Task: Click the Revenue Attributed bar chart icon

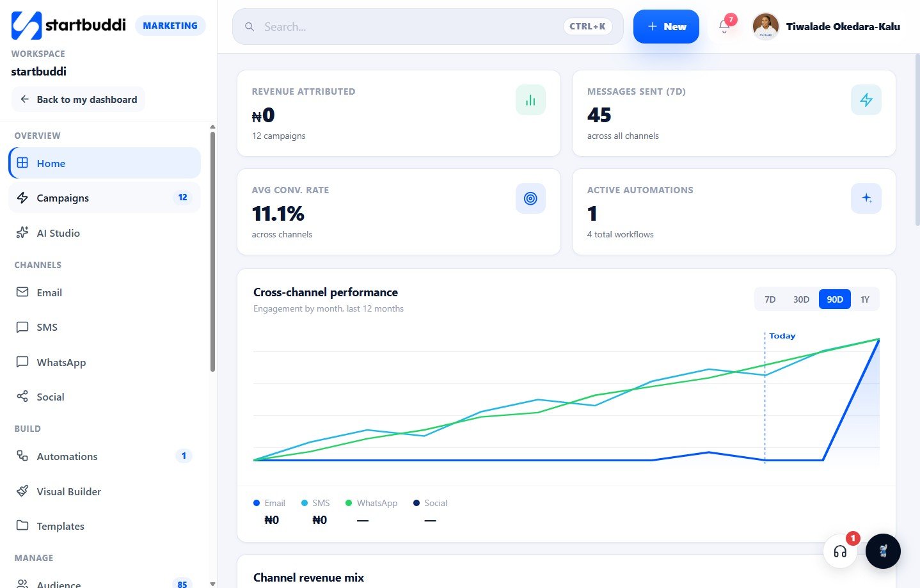Action: point(530,100)
